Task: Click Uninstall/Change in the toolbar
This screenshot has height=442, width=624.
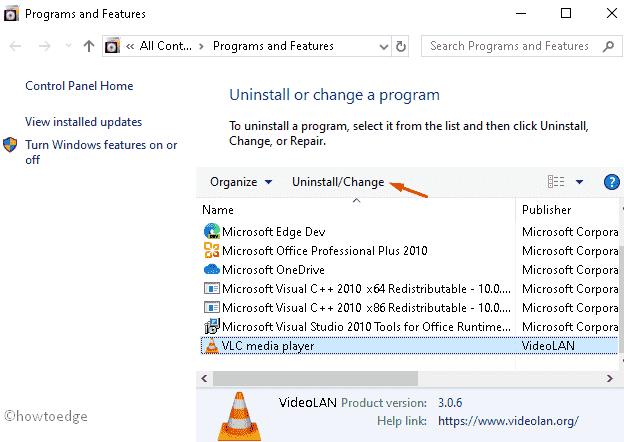Action: point(337,182)
